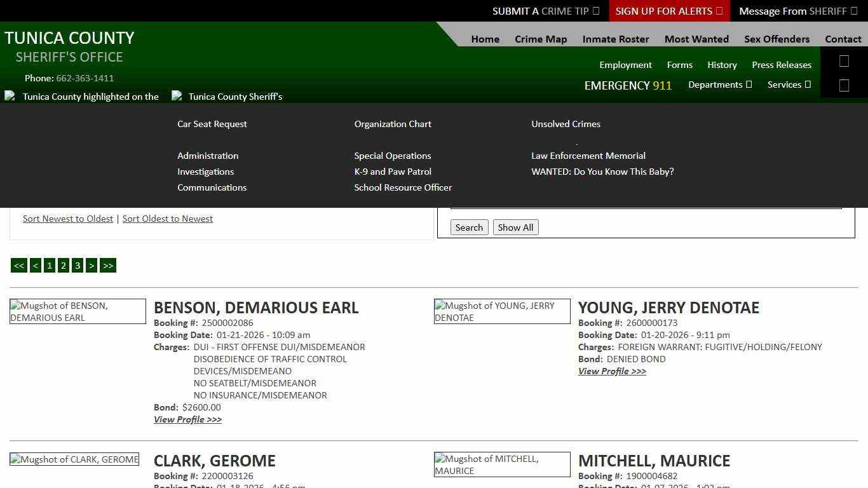Screen dimensions: 868x488
Task: Open the Services dropdown menu
Action: pos(789,85)
